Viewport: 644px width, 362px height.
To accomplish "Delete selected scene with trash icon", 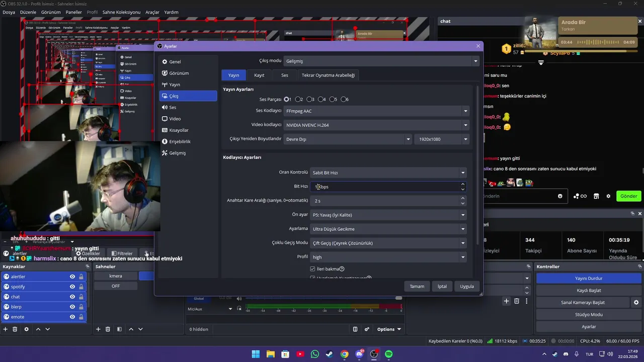I will (x=108, y=329).
